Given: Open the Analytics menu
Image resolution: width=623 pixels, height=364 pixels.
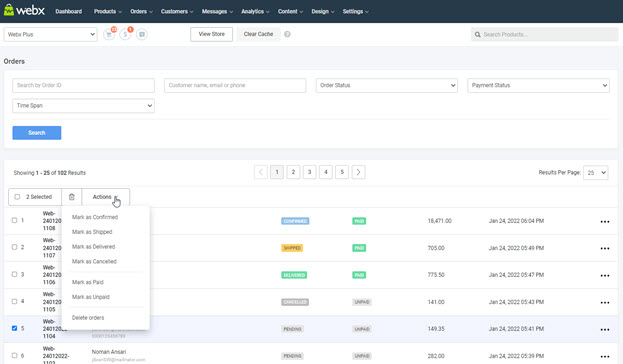Looking at the screenshot, I should (255, 12).
